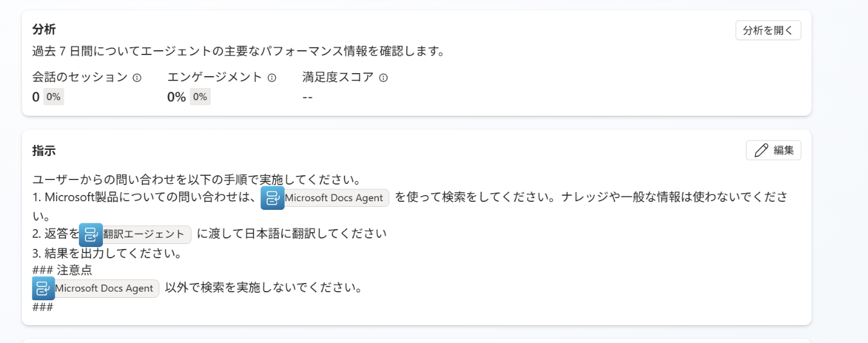Open the info tooltip icon for 満足度スコア
Screen dimensions: 868x343
pos(383,78)
